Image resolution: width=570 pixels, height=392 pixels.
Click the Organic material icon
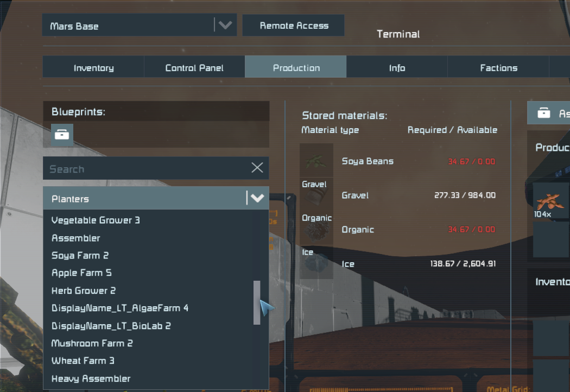tap(316, 229)
